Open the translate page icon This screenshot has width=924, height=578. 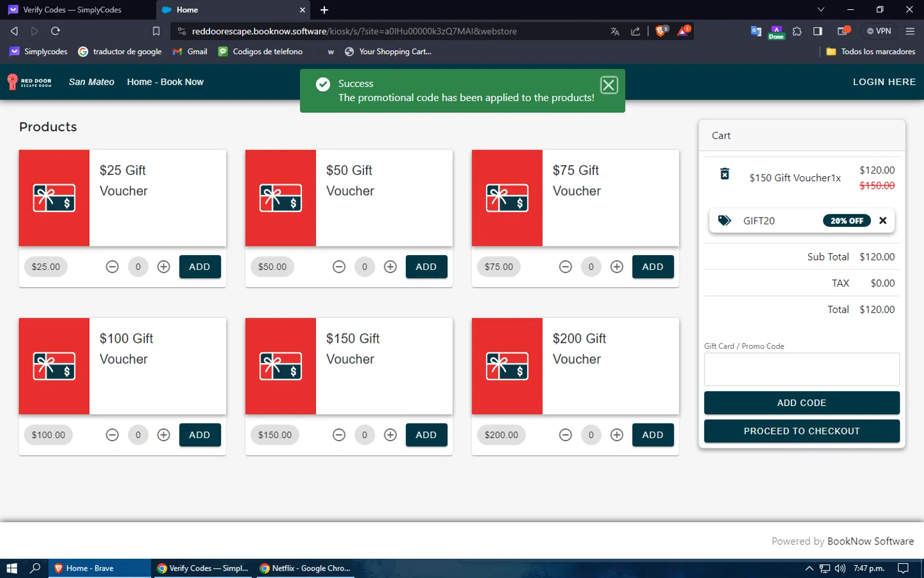click(x=615, y=31)
